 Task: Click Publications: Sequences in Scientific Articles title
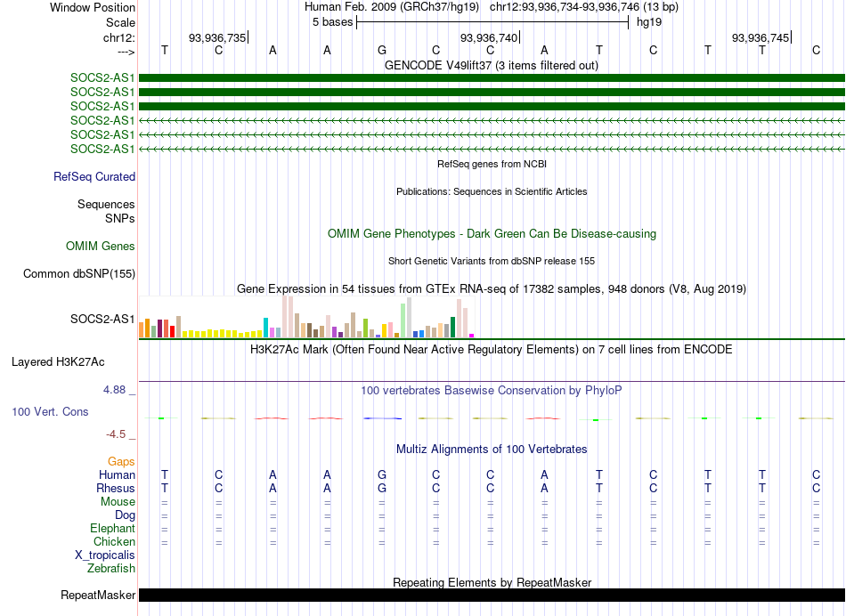pyautogui.click(x=492, y=191)
